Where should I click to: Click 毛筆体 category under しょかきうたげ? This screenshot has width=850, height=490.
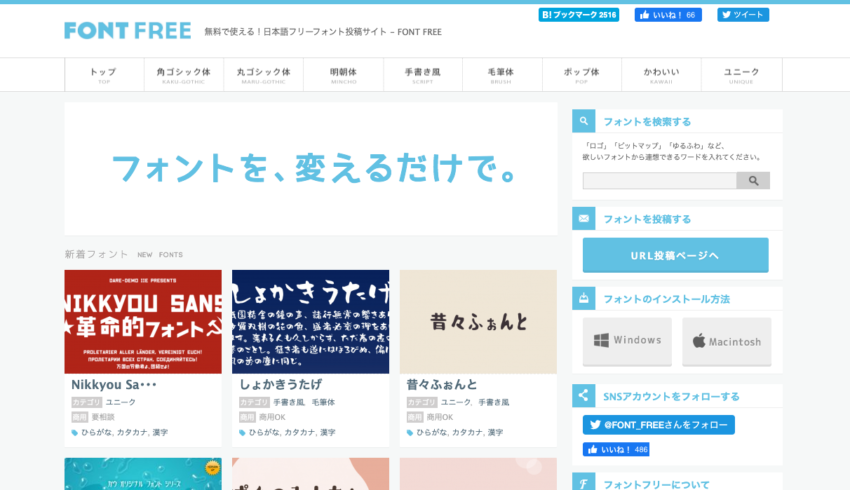coord(323,402)
